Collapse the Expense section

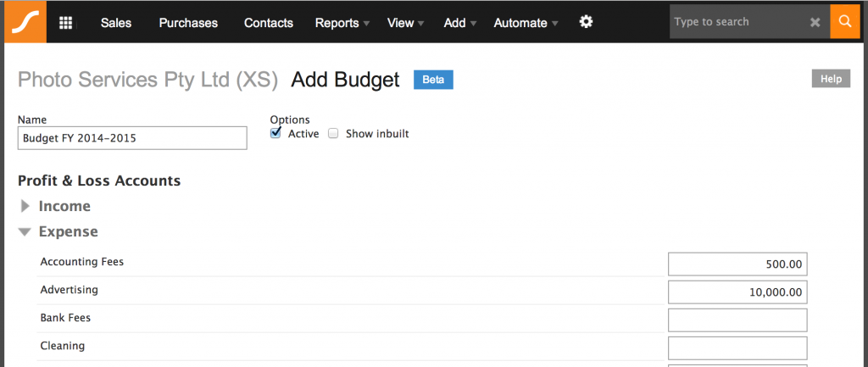25,231
